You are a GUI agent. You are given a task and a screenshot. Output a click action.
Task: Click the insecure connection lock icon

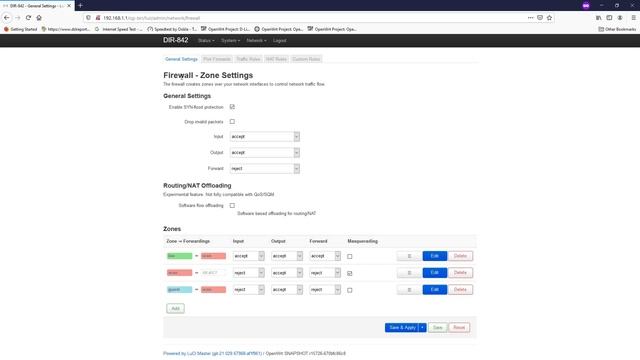[x=98, y=18]
